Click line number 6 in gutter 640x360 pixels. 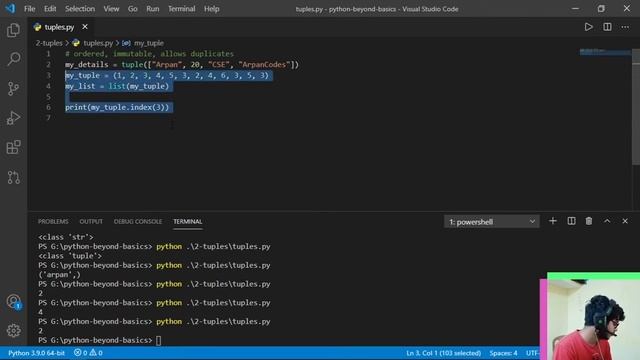[x=49, y=107]
